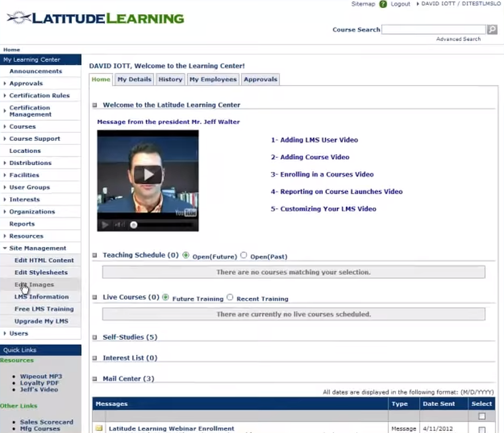Click the Latitude Learning logo

[x=95, y=18]
